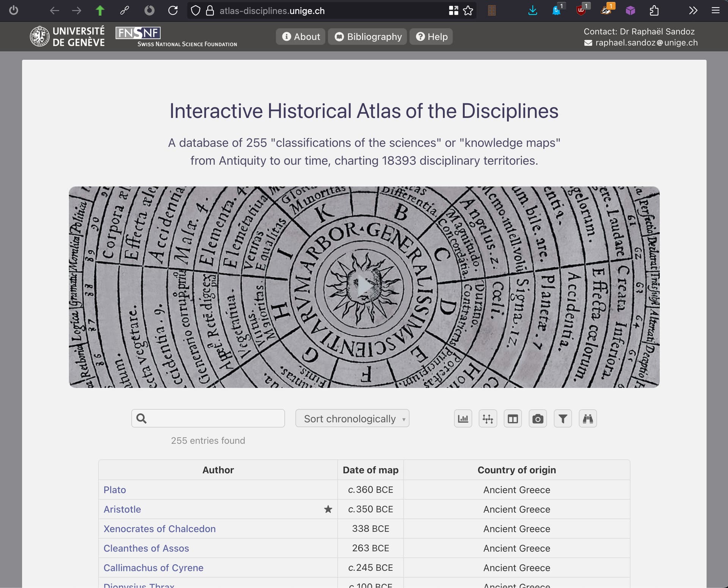Click the 263 BCE date cell
This screenshot has width=728, height=588.
click(x=370, y=548)
